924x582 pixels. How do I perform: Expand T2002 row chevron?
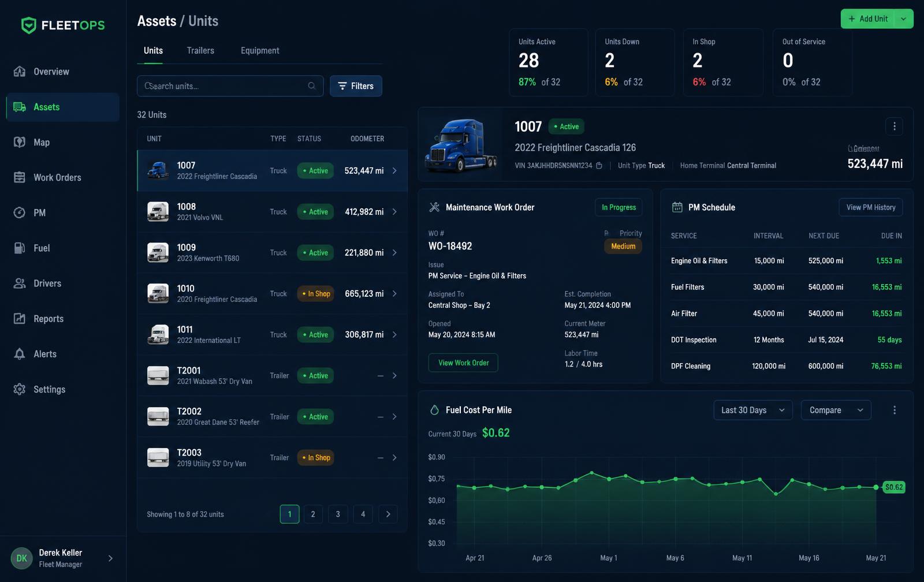click(394, 417)
